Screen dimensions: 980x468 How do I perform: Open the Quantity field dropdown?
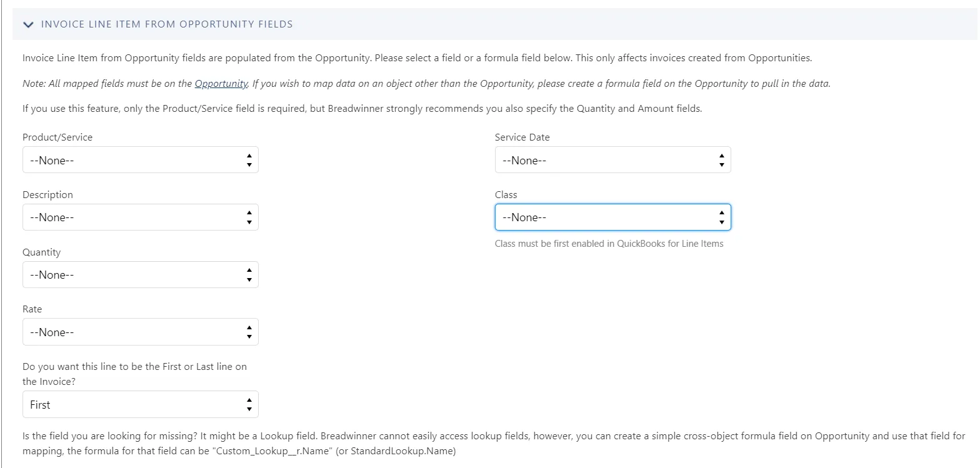pos(141,275)
